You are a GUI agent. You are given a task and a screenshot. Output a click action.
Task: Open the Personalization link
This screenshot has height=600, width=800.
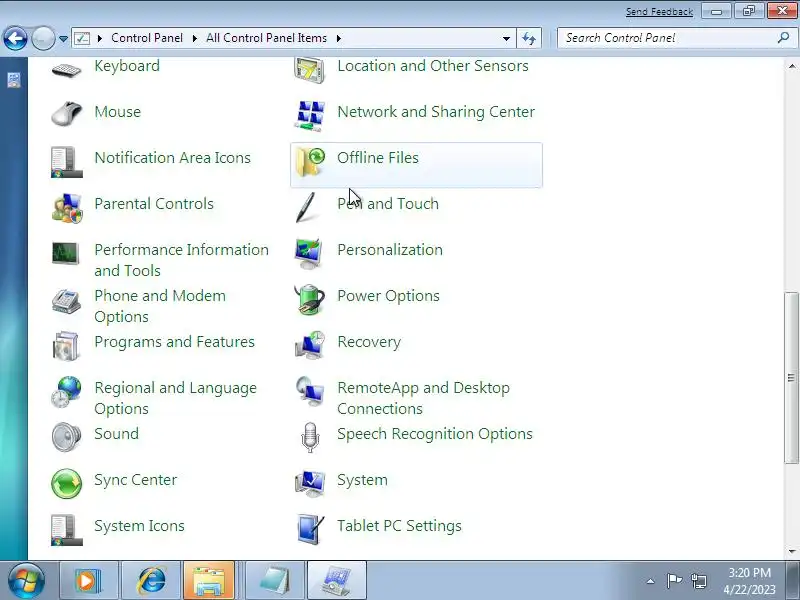coord(390,250)
